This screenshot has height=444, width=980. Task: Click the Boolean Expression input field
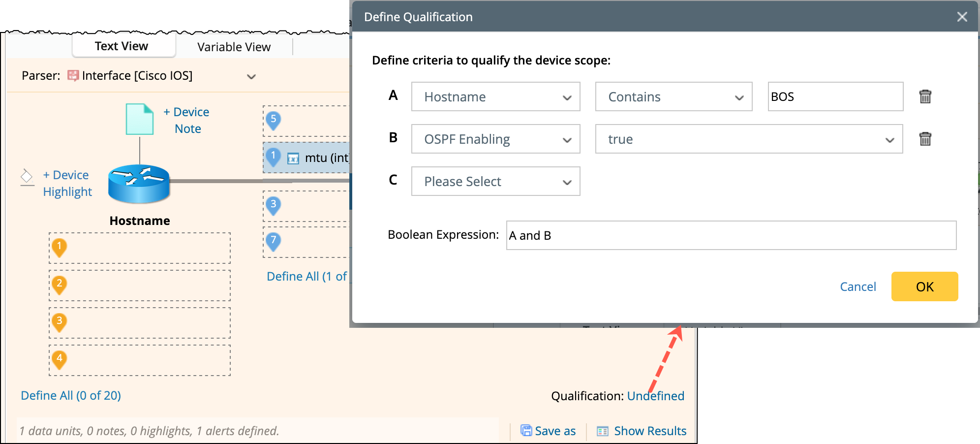(731, 235)
